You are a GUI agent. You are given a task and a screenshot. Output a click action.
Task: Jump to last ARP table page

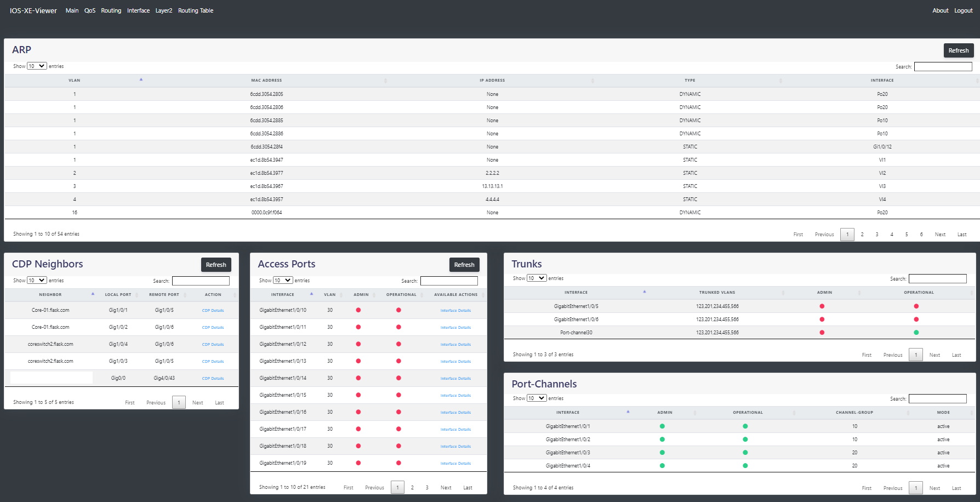[x=962, y=235]
